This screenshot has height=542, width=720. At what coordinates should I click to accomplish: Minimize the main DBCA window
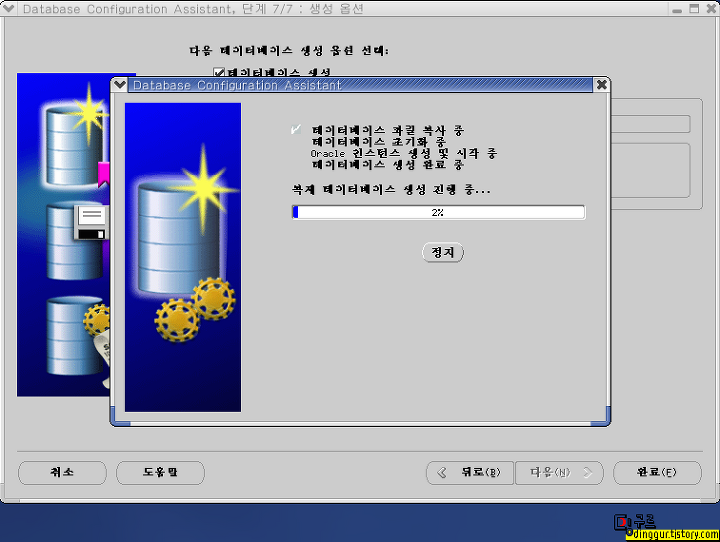(x=677, y=9)
